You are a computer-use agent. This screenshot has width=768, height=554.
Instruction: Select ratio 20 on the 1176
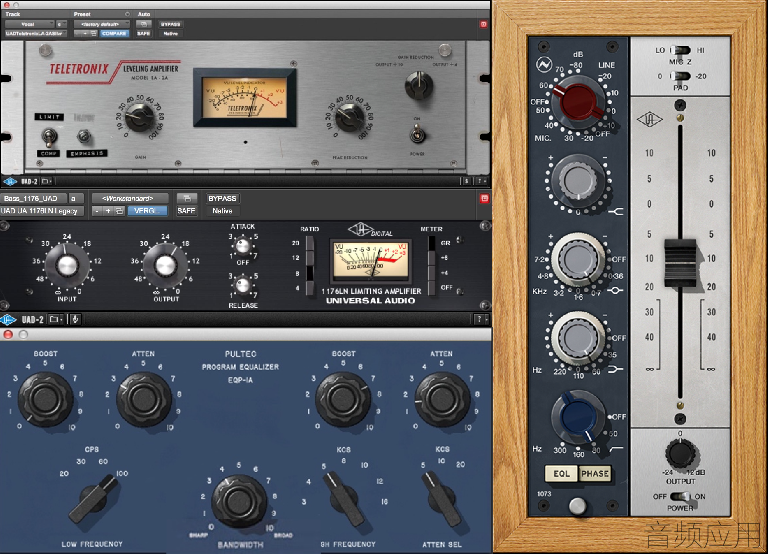pyautogui.click(x=310, y=243)
